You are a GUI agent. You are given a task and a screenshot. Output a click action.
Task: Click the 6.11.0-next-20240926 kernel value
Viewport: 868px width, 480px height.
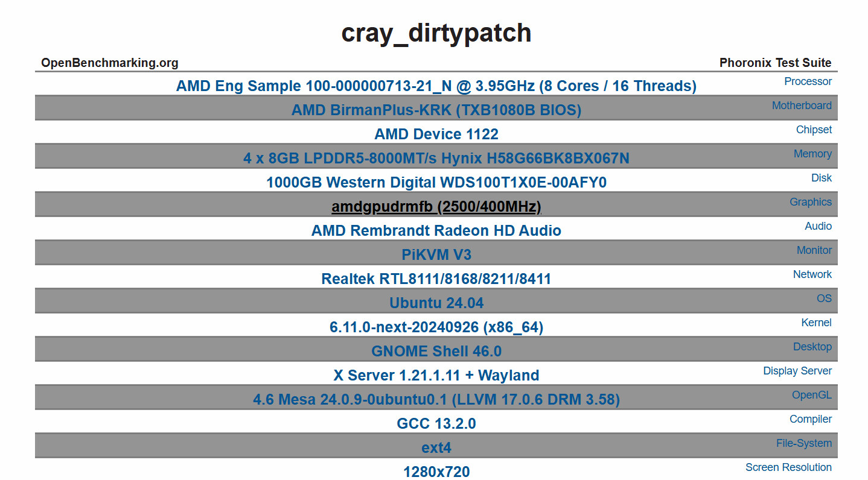436,327
